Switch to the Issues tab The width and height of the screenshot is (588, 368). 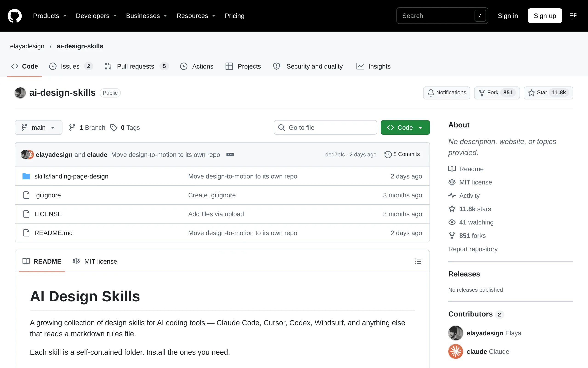pos(71,66)
